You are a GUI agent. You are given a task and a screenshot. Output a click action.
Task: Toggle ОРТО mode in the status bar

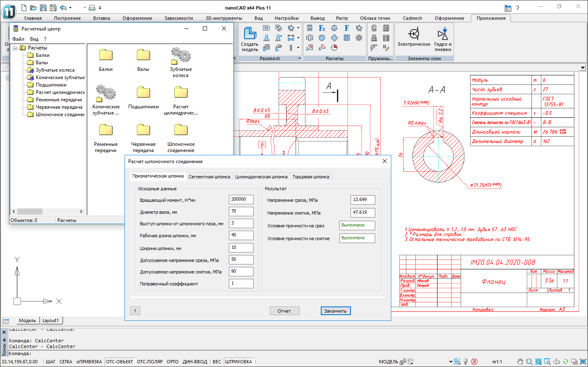coord(172,362)
